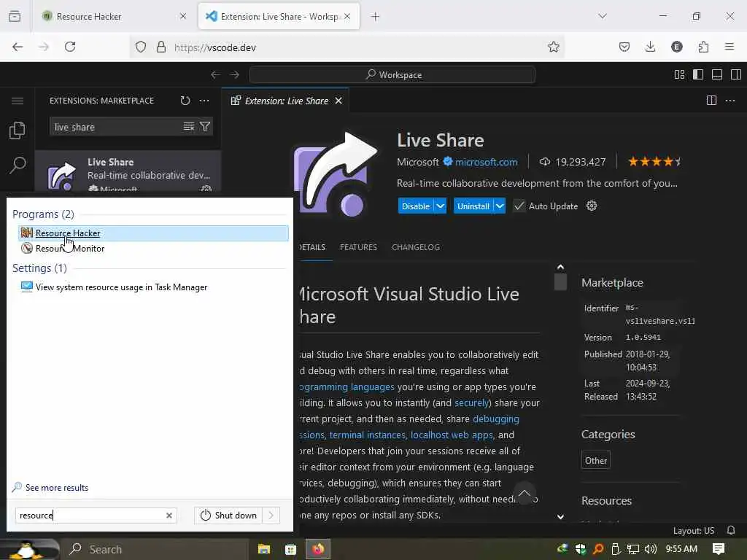This screenshot has height=560, width=747.
Task: Open File Explorer from the taskbar
Action: pos(264,549)
